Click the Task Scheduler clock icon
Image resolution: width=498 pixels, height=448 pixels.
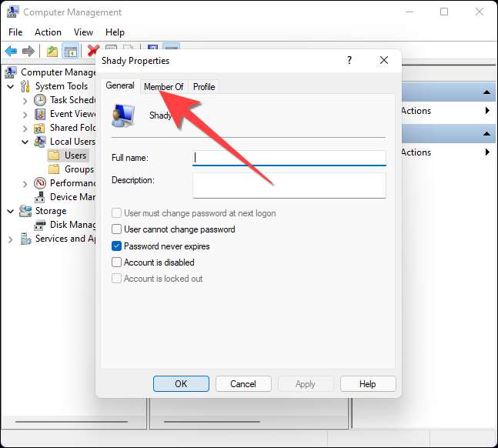[40, 100]
